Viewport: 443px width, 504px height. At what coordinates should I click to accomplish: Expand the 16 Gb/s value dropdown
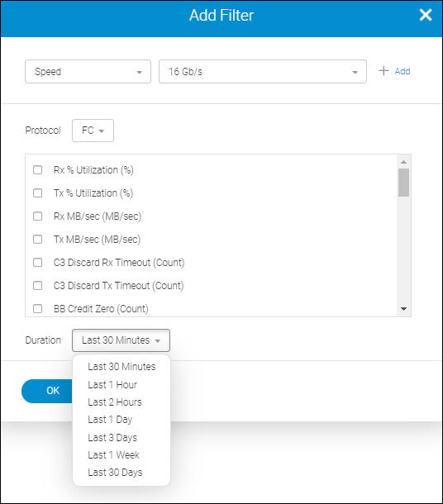tap(263, 71)
